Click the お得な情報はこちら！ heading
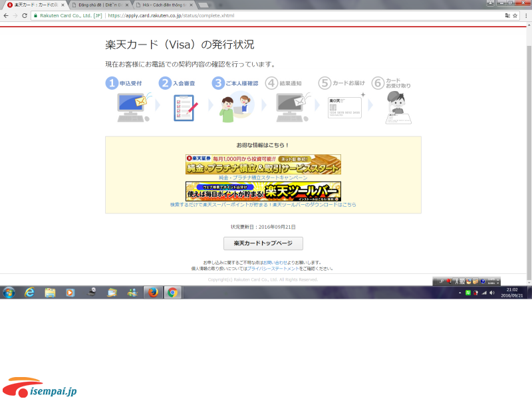This screenshot has width=532, height=399. click(263, 145)
